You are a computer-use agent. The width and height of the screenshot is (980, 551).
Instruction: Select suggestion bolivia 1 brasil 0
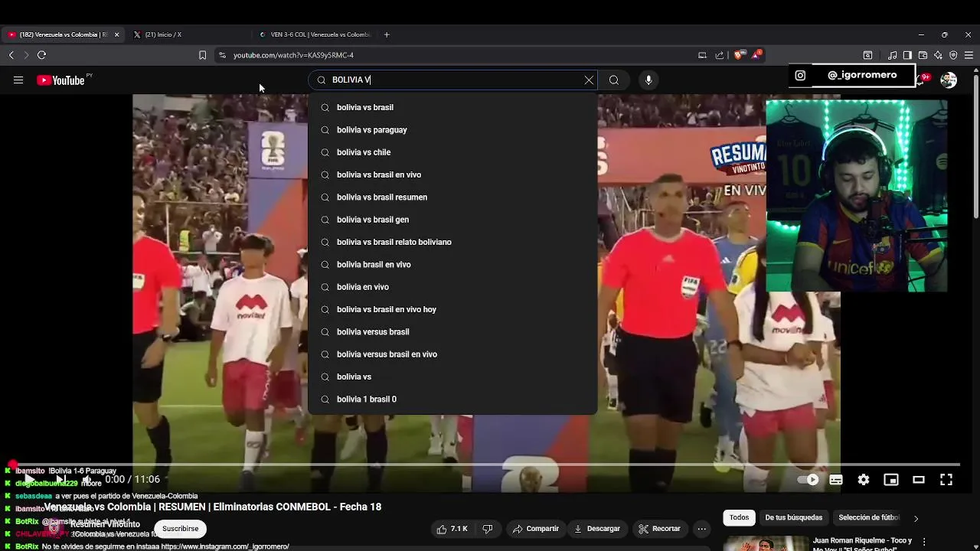(x=452, y=399)
